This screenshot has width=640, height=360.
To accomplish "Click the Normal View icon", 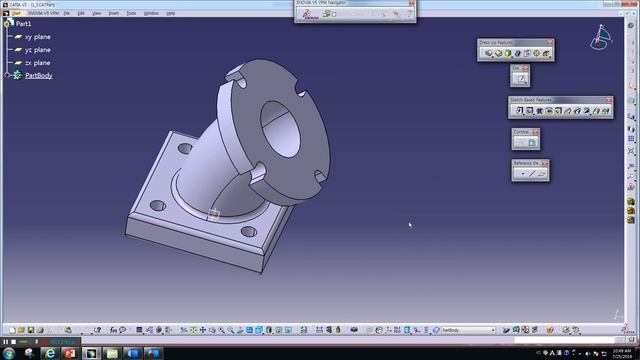I will coord(240,330).
